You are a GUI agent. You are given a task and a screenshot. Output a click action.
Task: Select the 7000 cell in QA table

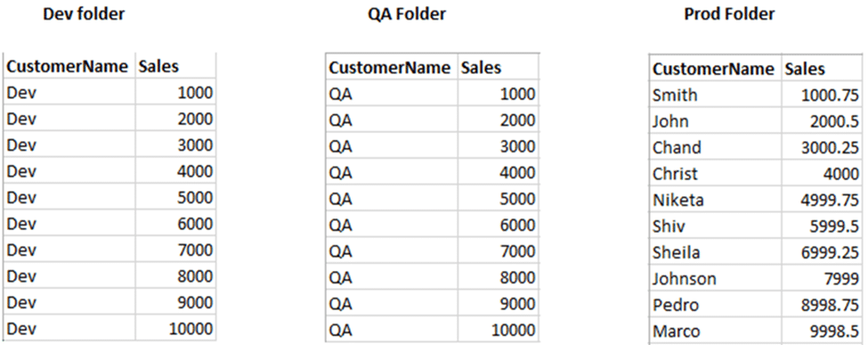click(499, 251)
